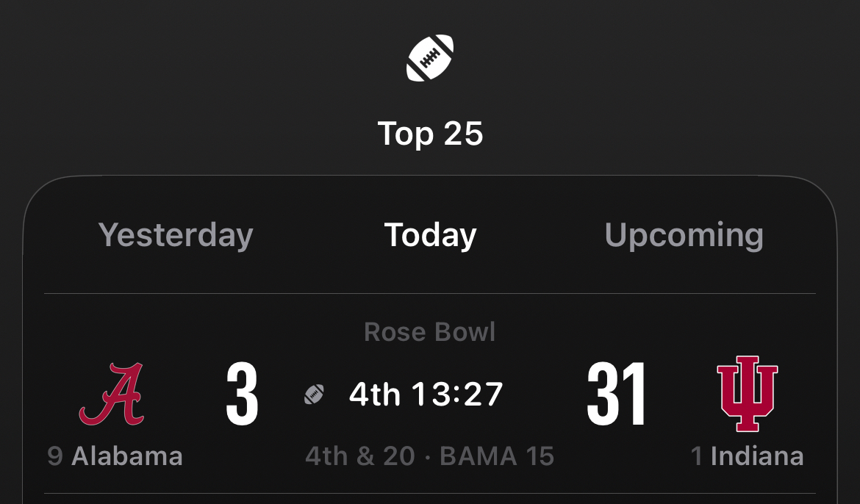860x504 pixels.
Task: Click Indiana's score of 31
Action: coord(617,395)
